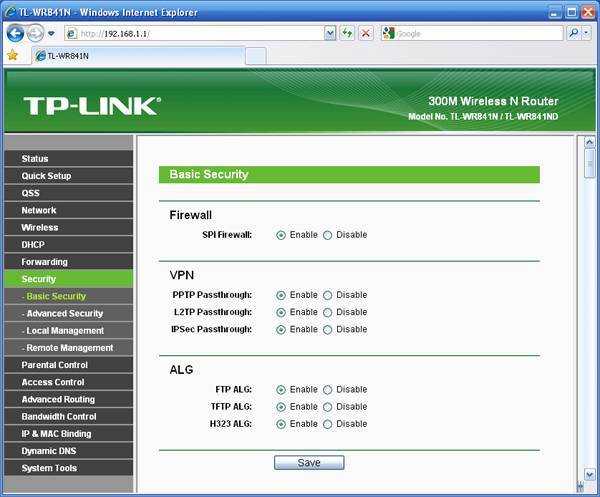This screenshot has height=497, width=600.
Task: Select the Local Management submenu
Action: click(69, 331)
